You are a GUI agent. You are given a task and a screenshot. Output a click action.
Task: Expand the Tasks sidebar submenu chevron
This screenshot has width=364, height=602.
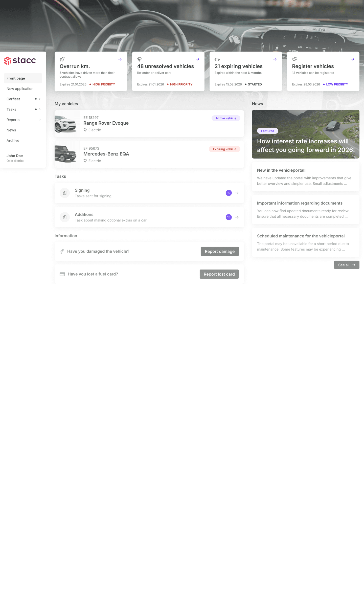click(40, 109)
